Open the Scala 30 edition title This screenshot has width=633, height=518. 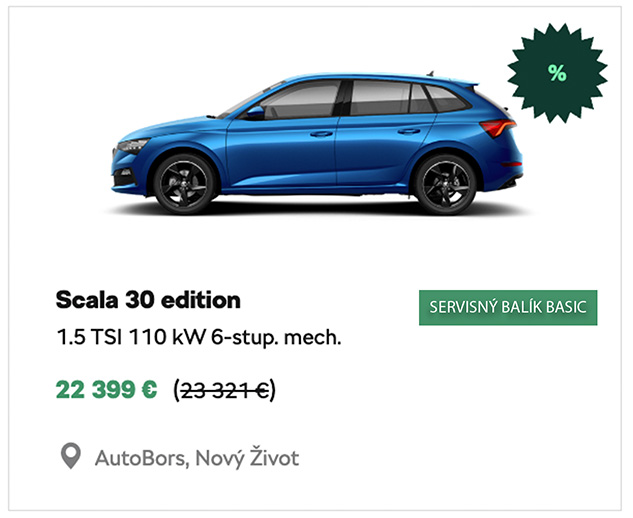pyautogui.click(x=148, y=300)
